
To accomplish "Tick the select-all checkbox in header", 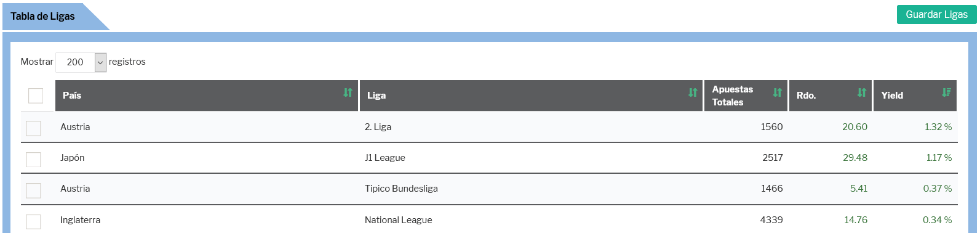I will click(36, 96).
